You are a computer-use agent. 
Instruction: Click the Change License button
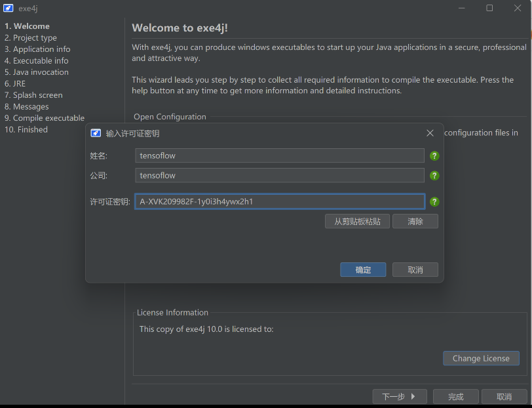coord(481,358)
